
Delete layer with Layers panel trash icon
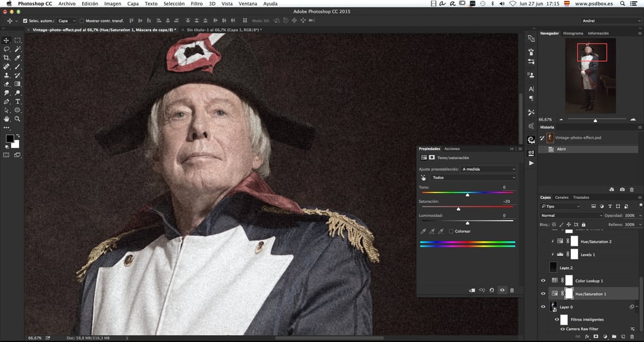tap(632, 337)
